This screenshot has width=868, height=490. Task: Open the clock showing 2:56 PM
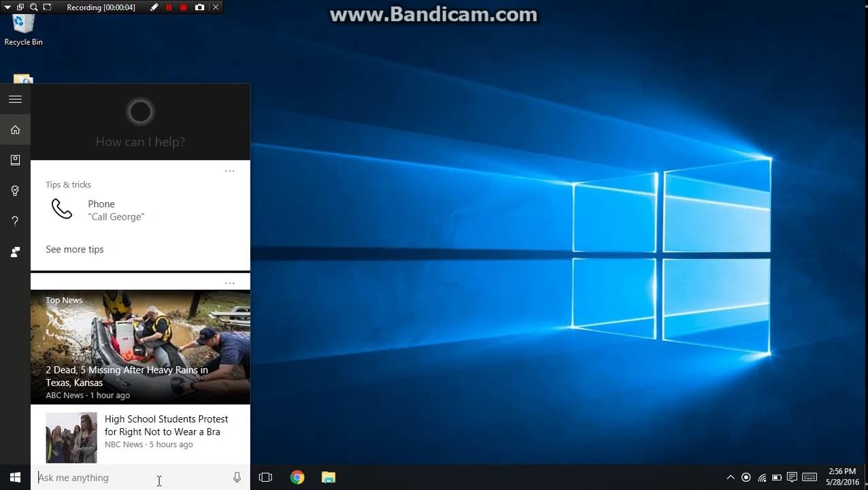pos(842,477)
